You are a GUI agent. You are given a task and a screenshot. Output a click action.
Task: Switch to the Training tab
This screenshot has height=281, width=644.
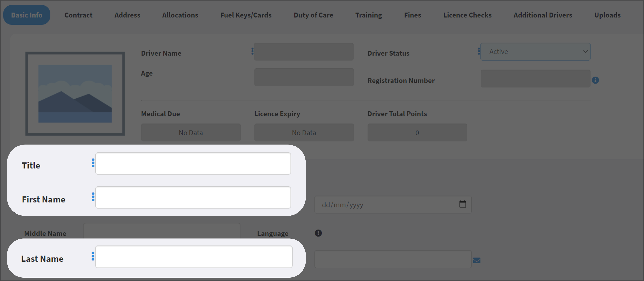(369, 15)
